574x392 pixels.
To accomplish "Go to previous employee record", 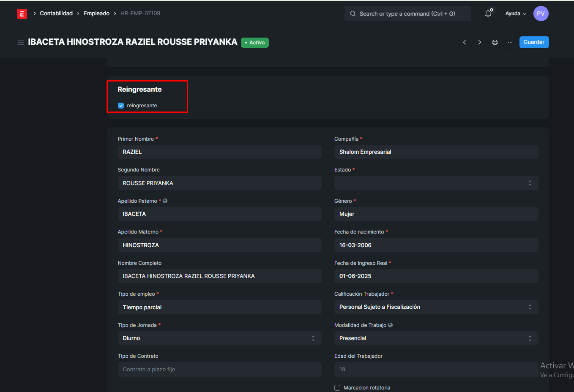I will pyautogui.click(x=465, y=42).
